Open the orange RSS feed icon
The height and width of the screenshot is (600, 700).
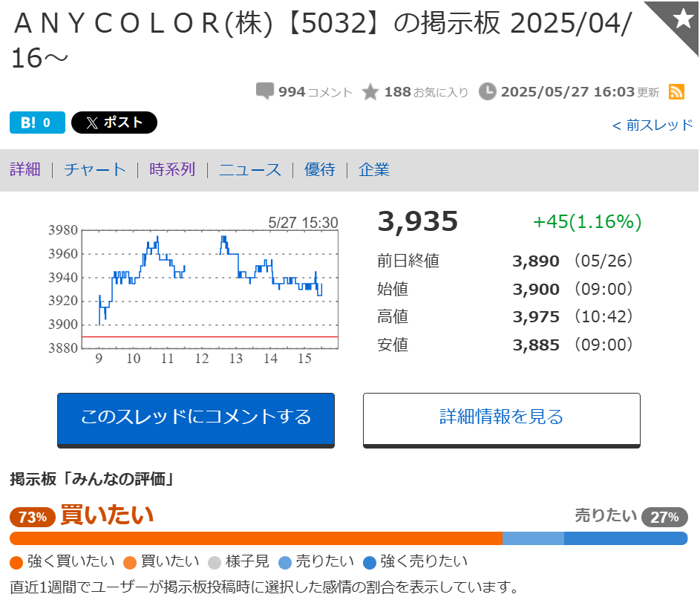676,91
